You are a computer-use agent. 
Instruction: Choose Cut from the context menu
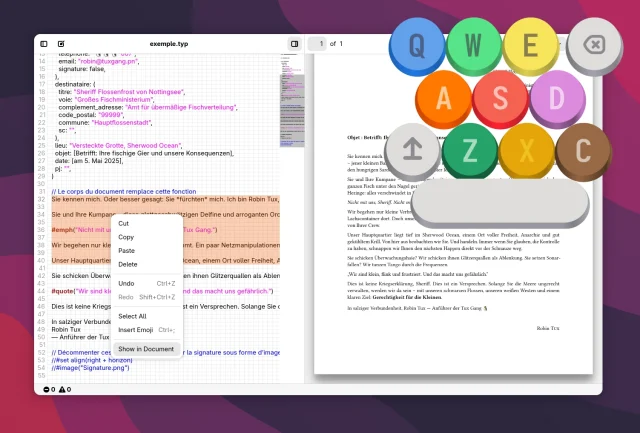(124, 223)
